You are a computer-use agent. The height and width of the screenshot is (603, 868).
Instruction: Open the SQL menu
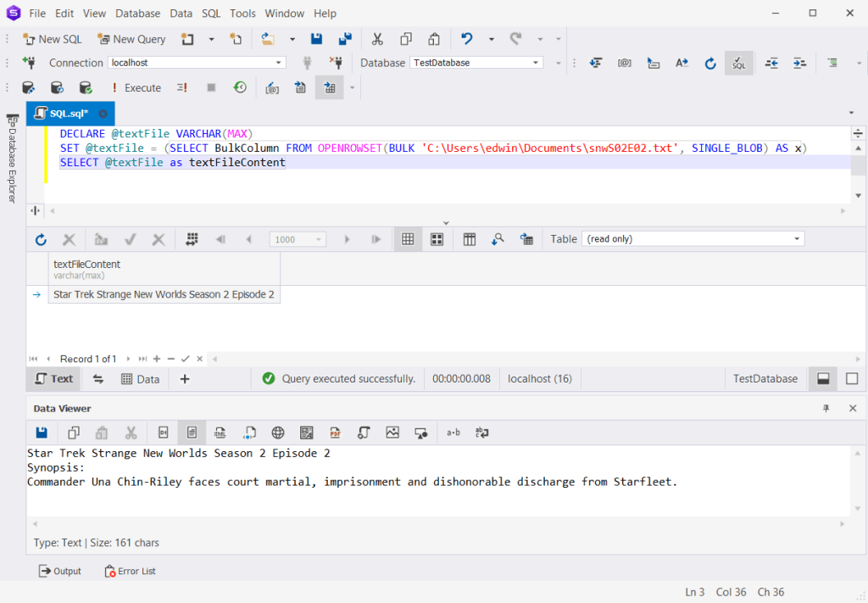[x=211, y=14]
